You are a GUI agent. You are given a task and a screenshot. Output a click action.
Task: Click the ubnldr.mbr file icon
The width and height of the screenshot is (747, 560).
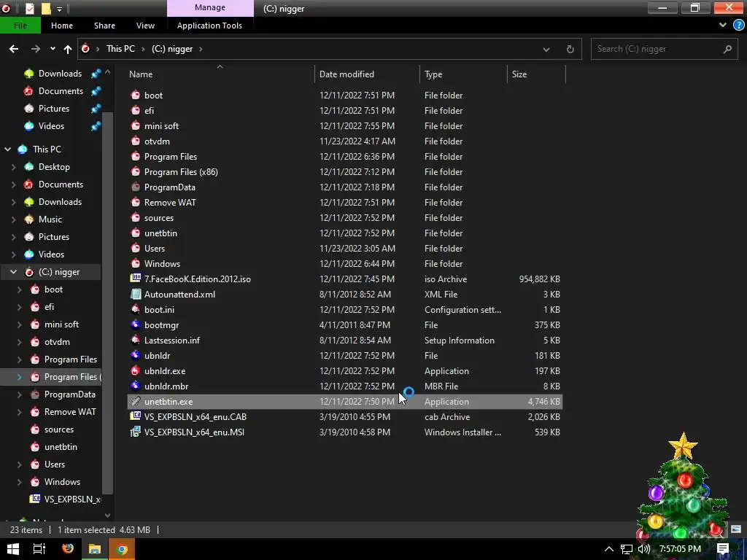pos(136,386)
